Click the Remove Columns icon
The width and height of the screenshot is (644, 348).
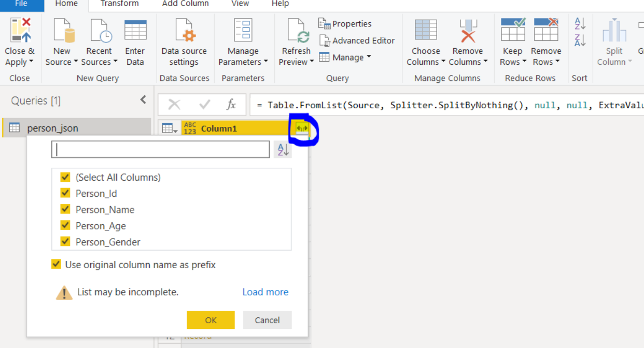[x=468, y=31]
